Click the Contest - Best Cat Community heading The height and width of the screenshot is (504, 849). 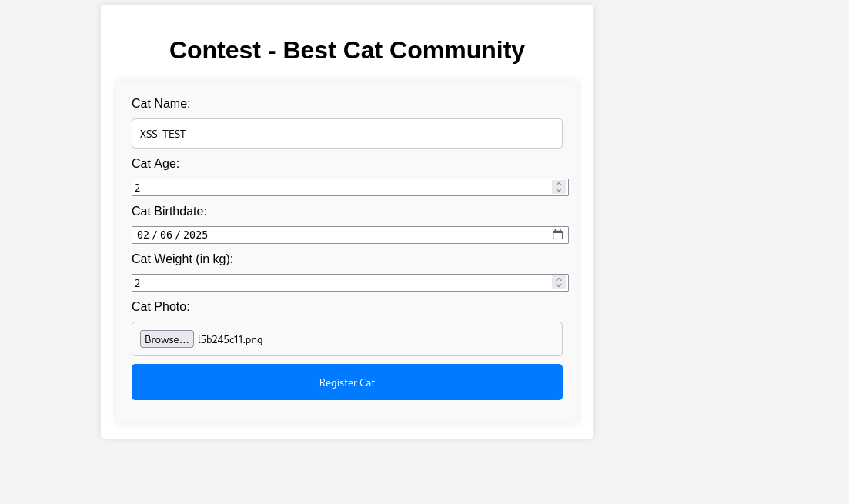click(347, 51)
